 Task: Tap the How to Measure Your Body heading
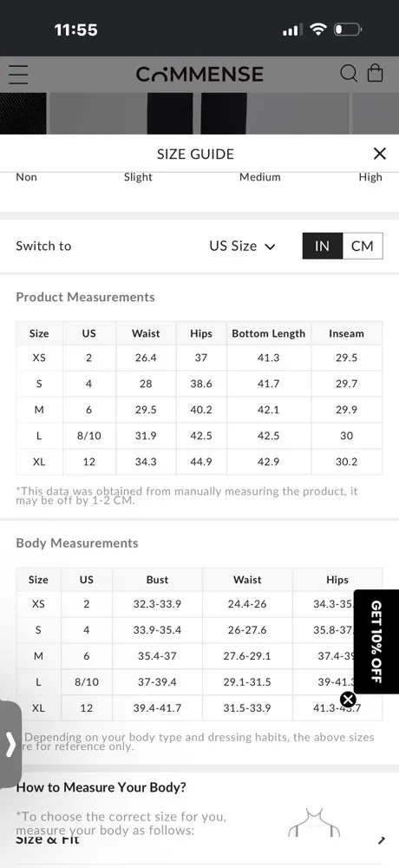click(101, 786)
